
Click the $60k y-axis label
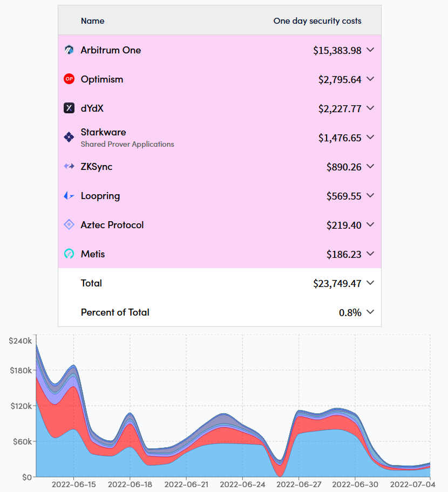[x=23, y=441]
